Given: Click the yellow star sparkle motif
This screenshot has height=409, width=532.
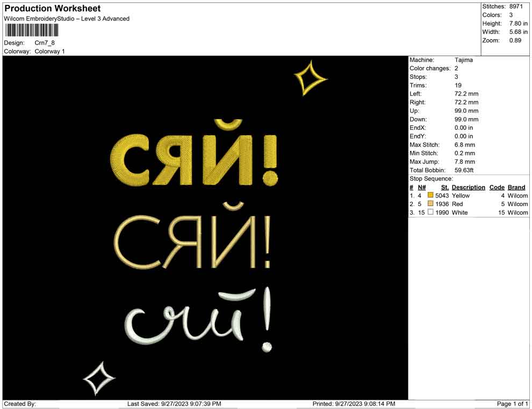Looking at the screenshot, I should 310,78.
